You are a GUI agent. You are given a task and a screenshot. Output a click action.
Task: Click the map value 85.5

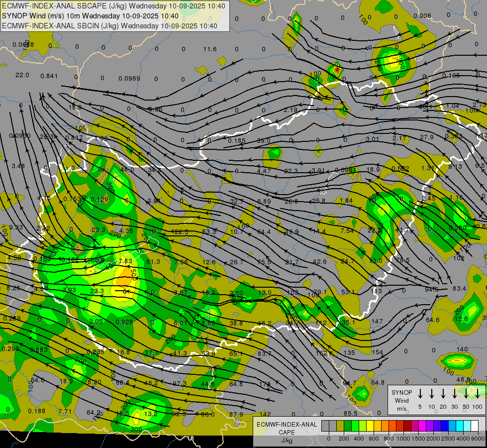pyautogui.click(x=350, y=414)
